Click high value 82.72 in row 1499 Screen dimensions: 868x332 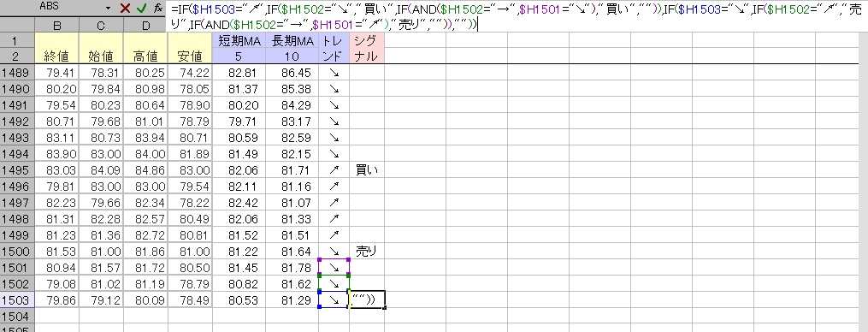pyautogui.click(x=145, y=235)
